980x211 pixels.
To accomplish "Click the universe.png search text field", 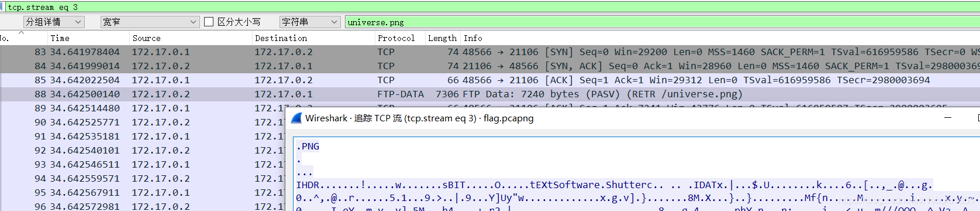I will [x=662, y=22].
